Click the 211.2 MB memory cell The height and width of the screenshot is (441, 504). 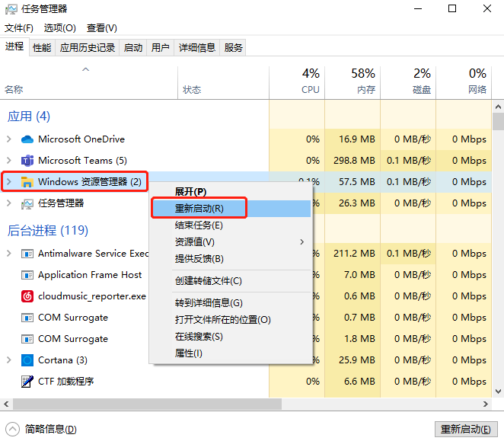pyautogui.click(x=354, y=254)
